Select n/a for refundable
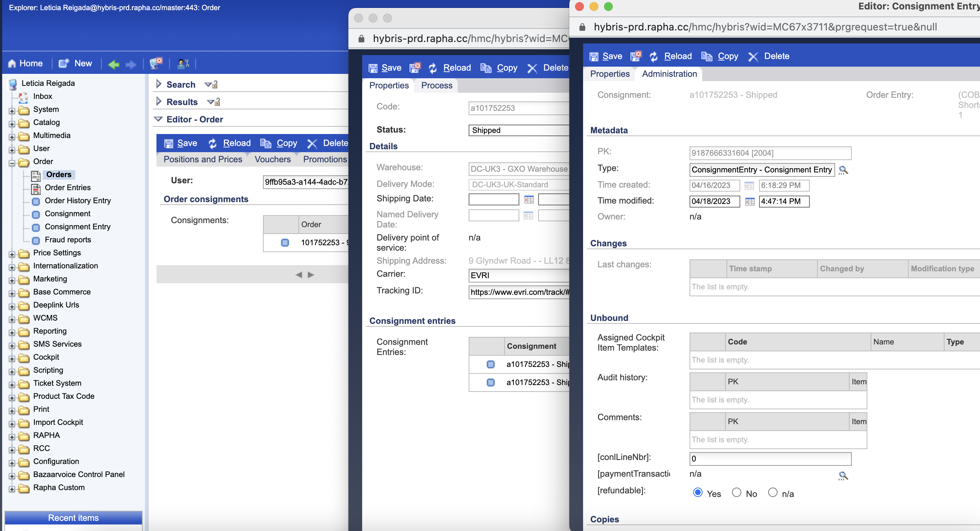 (772, 492)
